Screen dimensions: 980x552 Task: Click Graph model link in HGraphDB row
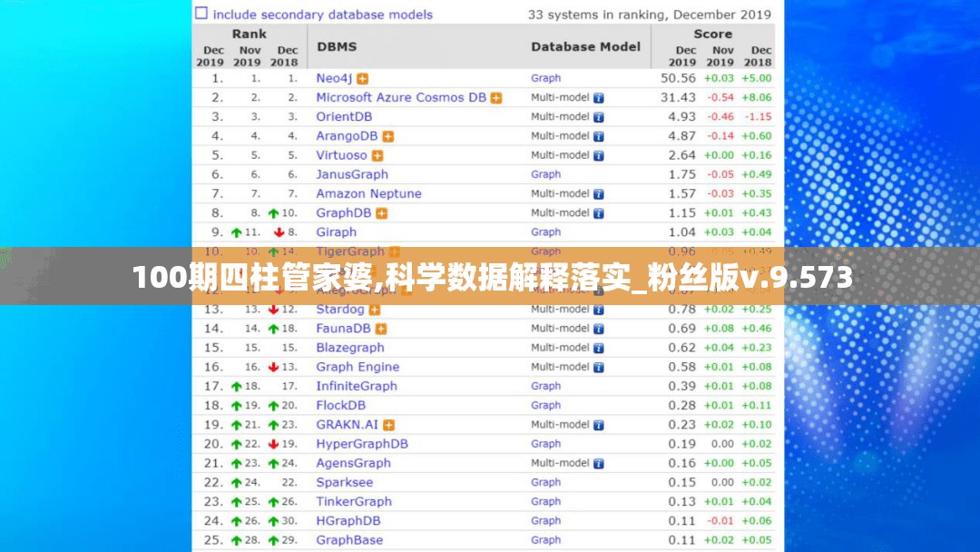545,521
